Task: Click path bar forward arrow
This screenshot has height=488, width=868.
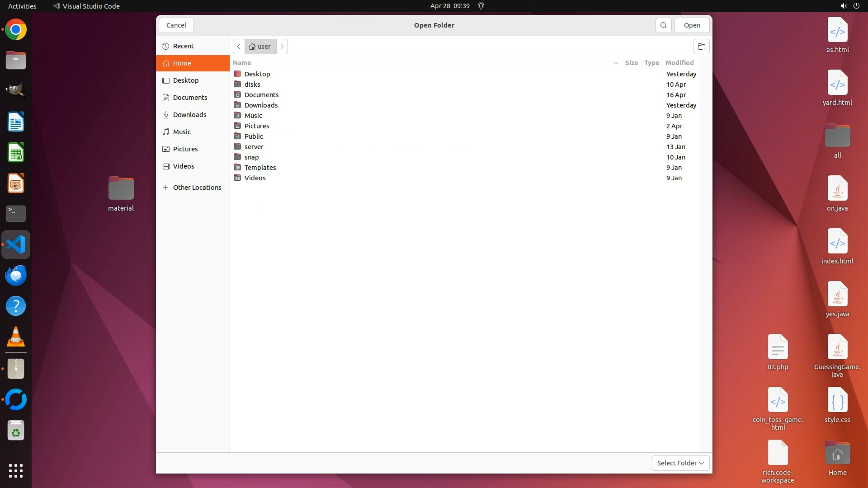Action: pos(282,47)
